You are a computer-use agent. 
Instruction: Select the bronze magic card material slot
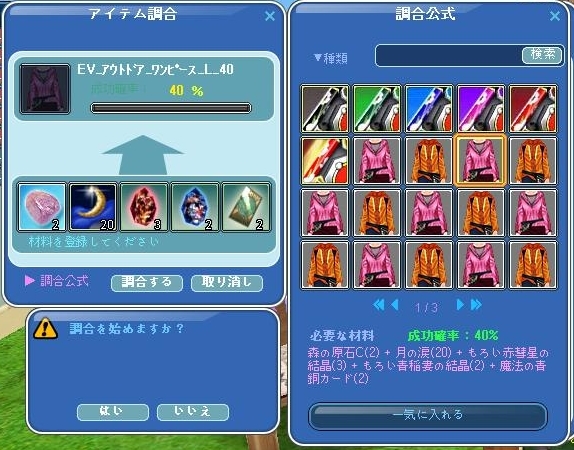(x=246, y=207)
